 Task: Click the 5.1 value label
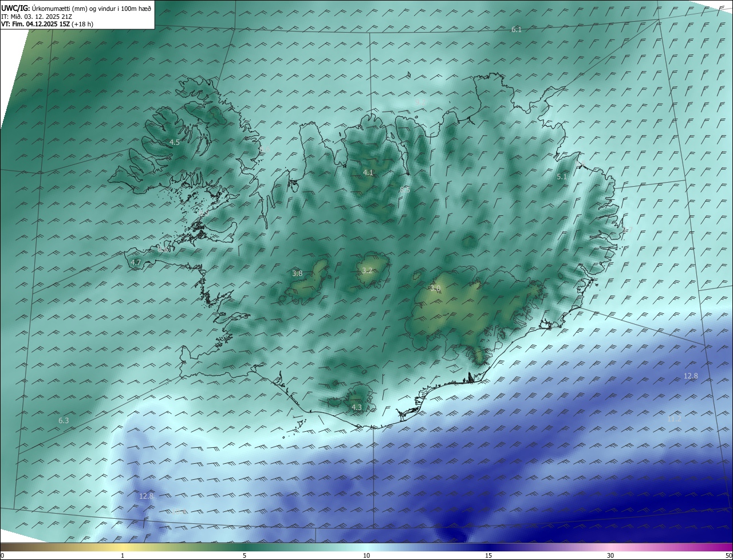(x=562, y=177)
